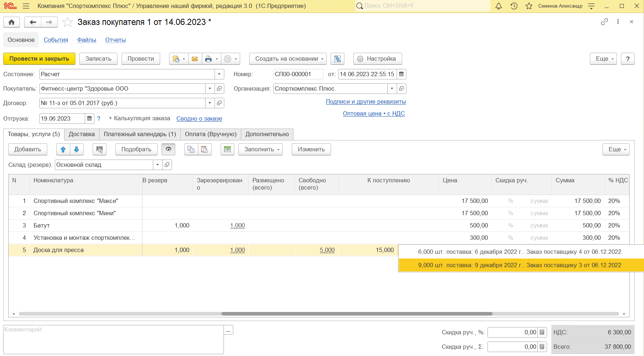644x356 pixels.
Task: Click the envelope send email icon
Action: (195, 59)
